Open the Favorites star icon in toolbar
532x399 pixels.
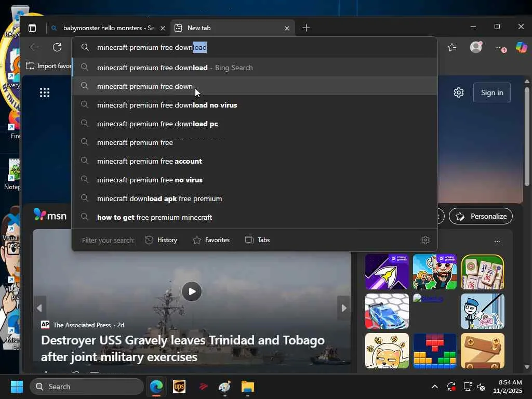pyautogui.click(x=452, y=47)
